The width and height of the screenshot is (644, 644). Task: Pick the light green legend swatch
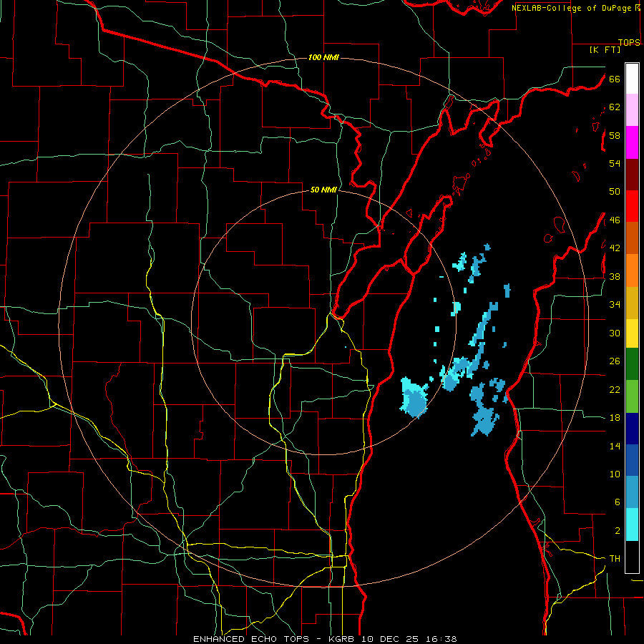(x=632, y=396)
